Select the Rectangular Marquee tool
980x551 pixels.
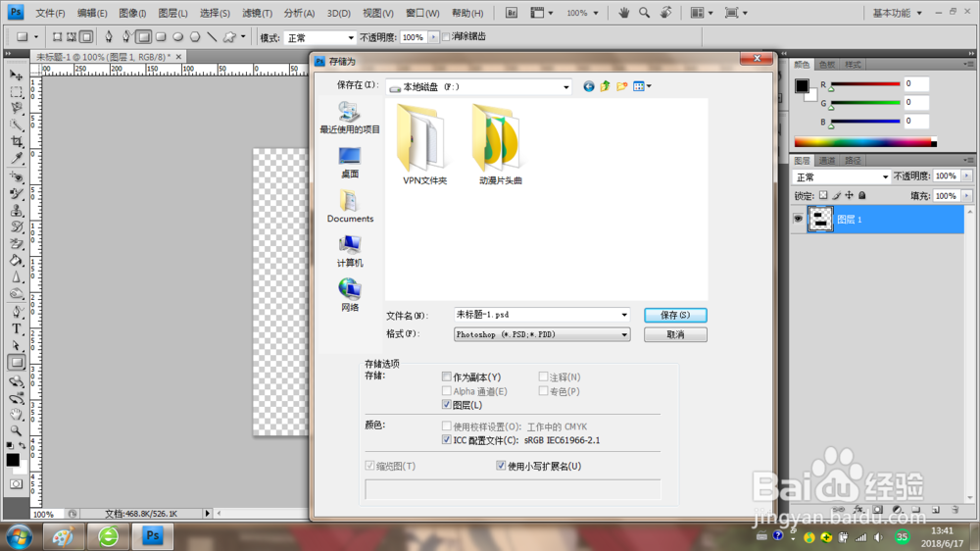click(17, 92)
